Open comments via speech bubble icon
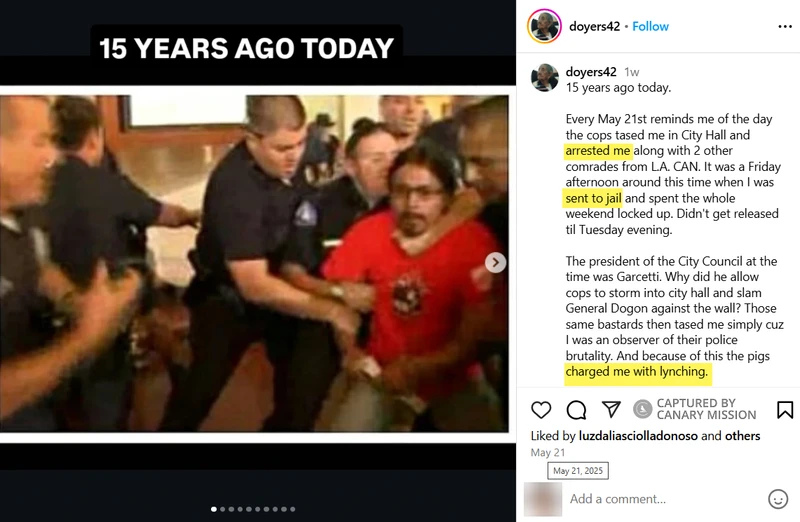 tap(576, 410)
